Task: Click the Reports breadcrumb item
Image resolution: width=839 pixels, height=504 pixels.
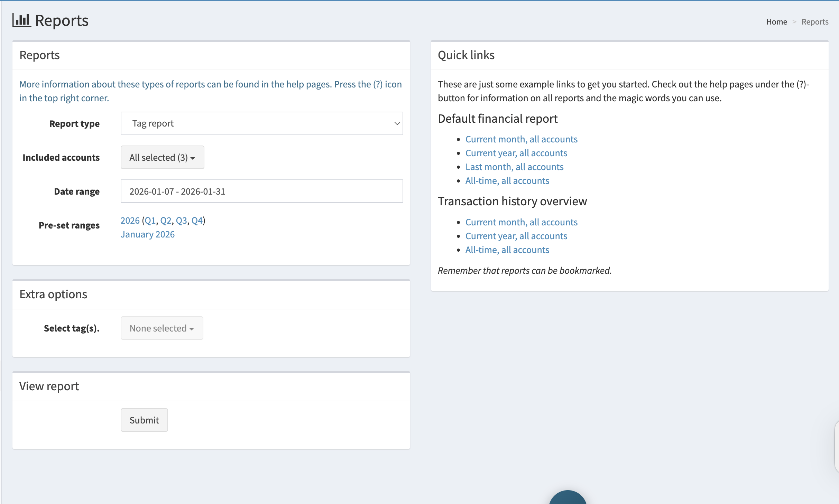Action: [x=814, y=22]
